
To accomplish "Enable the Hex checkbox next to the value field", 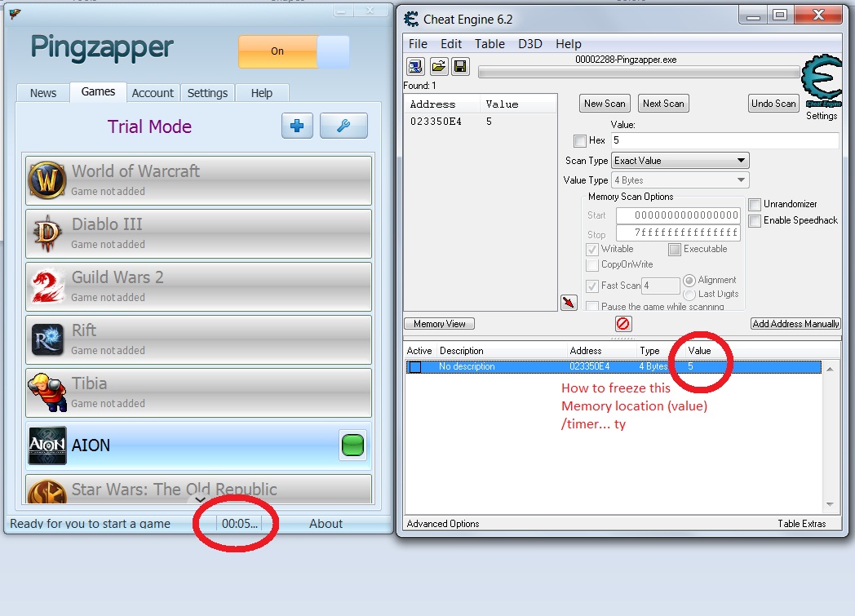I will (x=582, y=140).
